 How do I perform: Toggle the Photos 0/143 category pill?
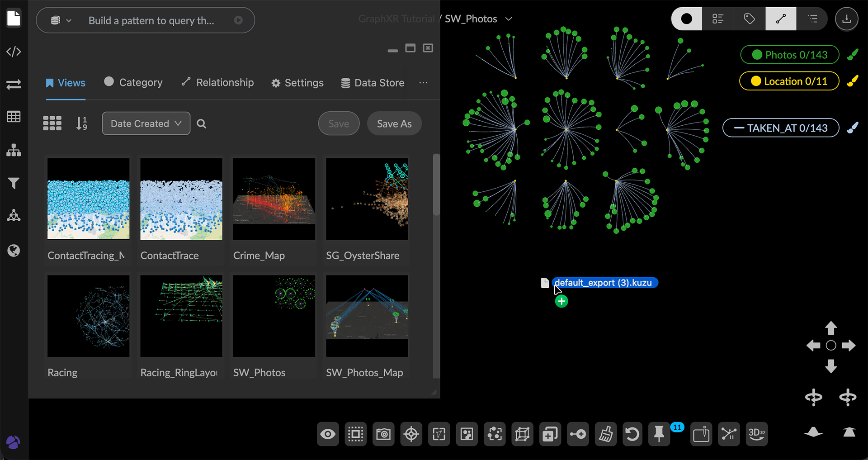coord(789,55)
